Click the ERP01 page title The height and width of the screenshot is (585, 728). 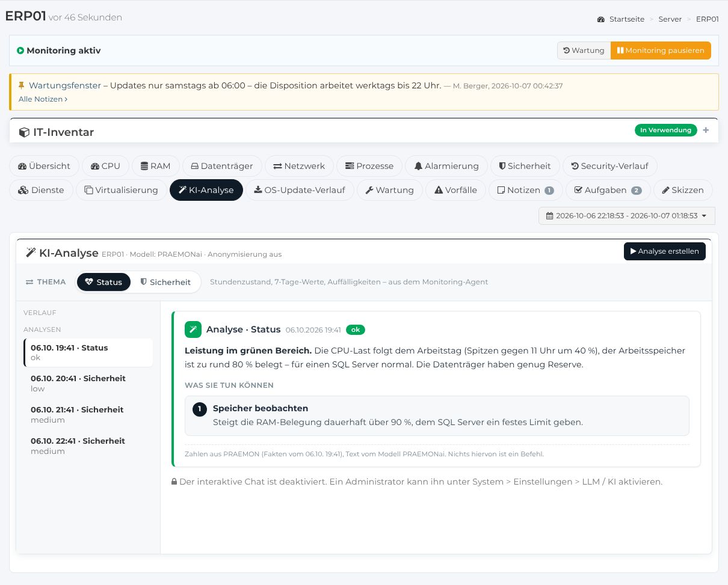25,16
